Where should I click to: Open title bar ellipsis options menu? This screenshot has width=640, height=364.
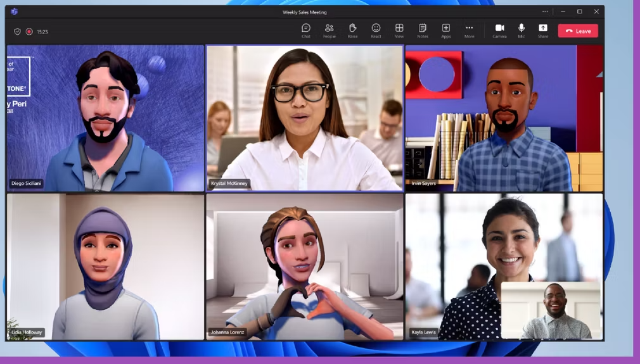pos(545,11)
